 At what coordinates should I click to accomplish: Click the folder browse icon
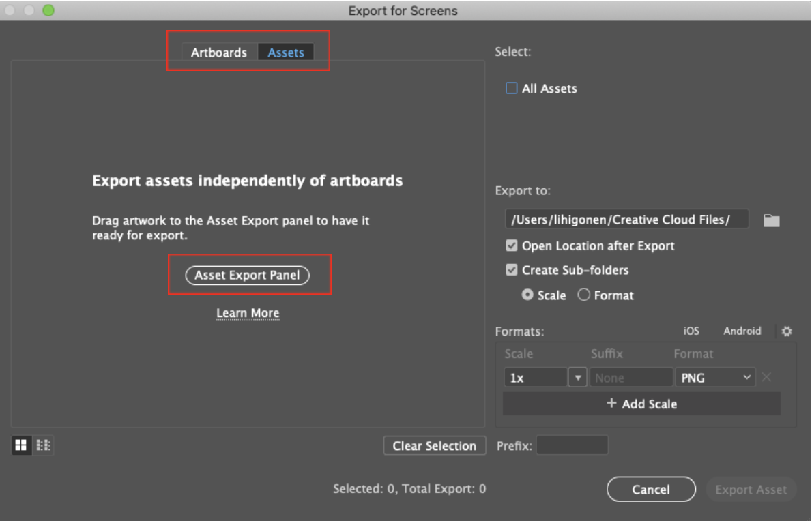click(771, 220)
